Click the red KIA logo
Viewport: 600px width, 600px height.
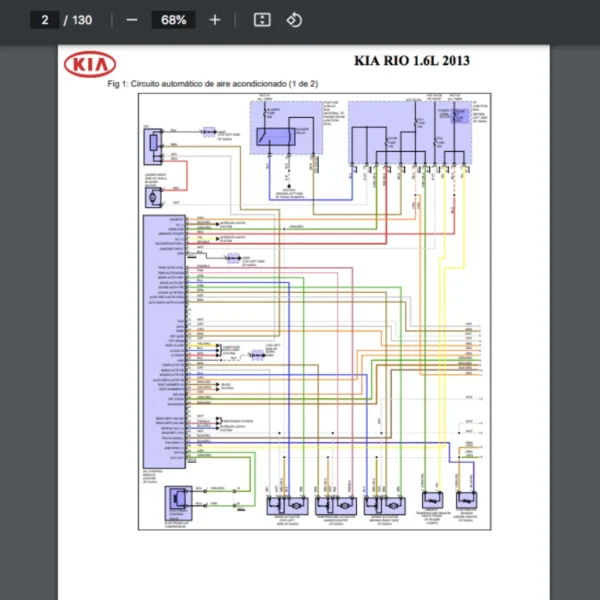90,65
